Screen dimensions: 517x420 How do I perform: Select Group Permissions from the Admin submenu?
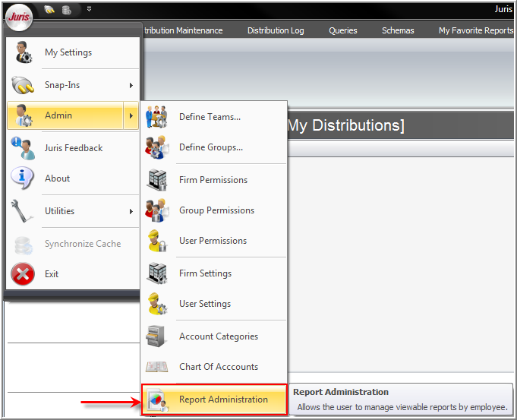click(x=216, y=210)
